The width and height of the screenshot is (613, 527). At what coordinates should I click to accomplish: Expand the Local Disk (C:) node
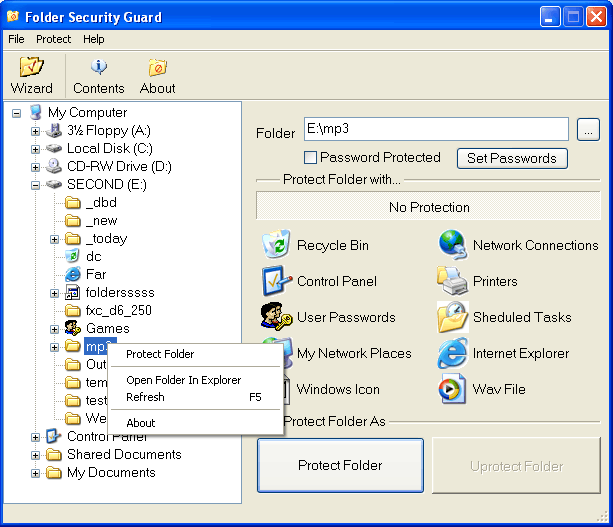[x=36, y=149]
